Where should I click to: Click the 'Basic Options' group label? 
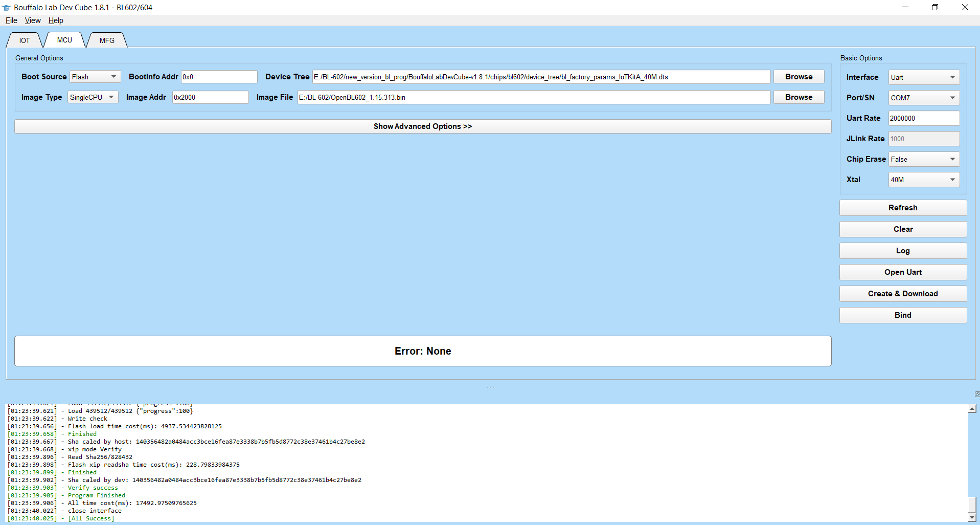pos(861,58)
